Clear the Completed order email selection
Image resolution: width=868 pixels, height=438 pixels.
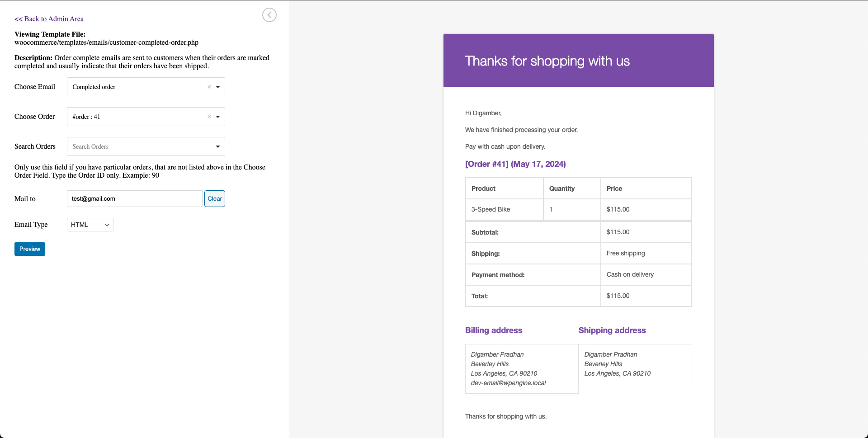point(209,87)
